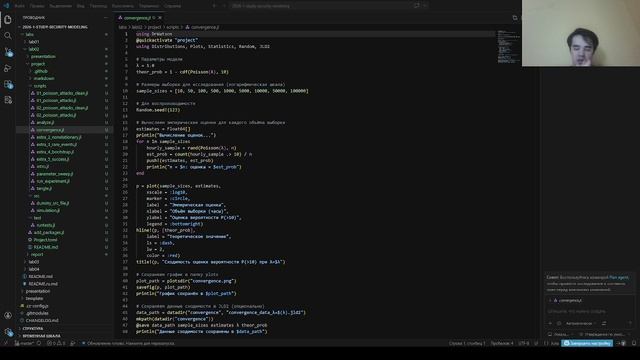
Task: Open analyze.jl in the file tree
Action: (x=45, y=122)
